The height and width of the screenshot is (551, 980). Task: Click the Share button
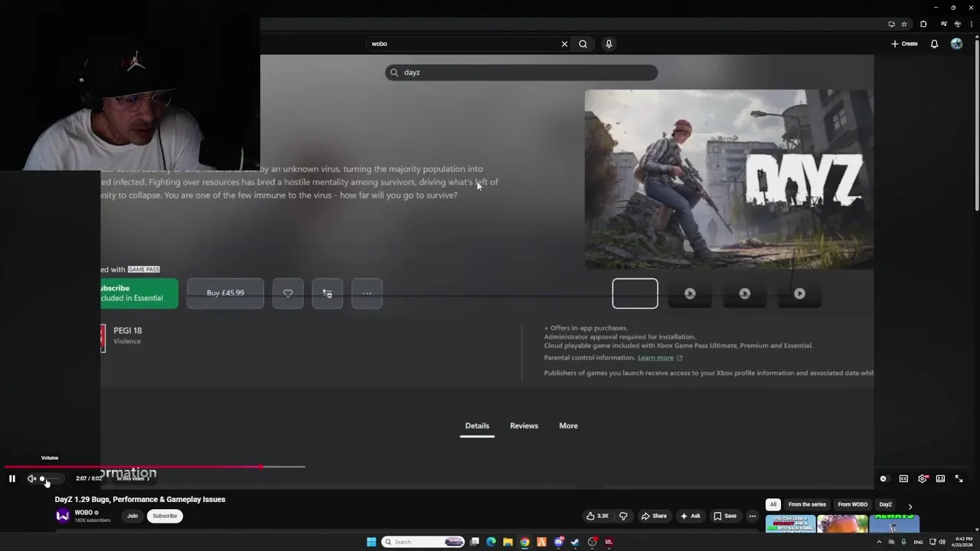click(x=654, y=516)
